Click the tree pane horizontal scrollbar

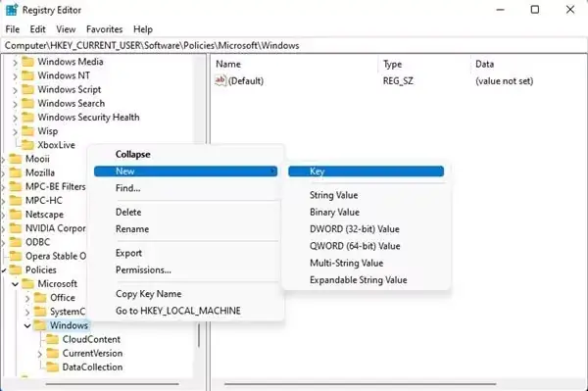click(112, 384)
